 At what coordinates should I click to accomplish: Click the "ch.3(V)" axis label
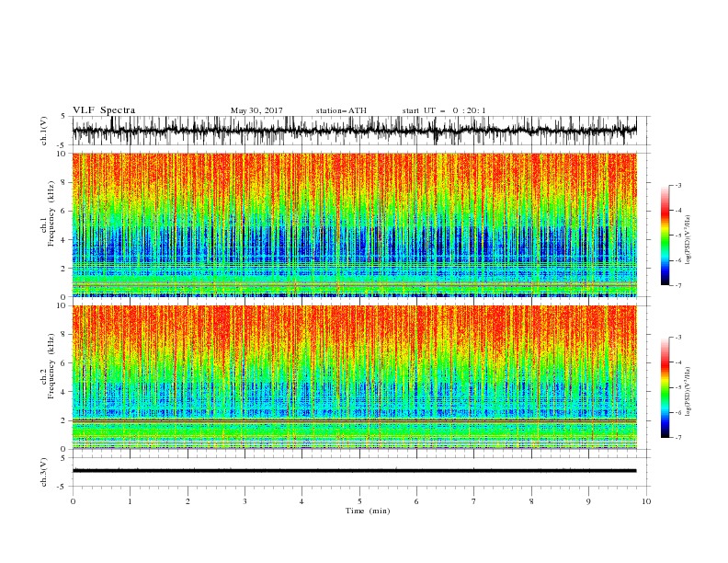[x=44, y=472]
